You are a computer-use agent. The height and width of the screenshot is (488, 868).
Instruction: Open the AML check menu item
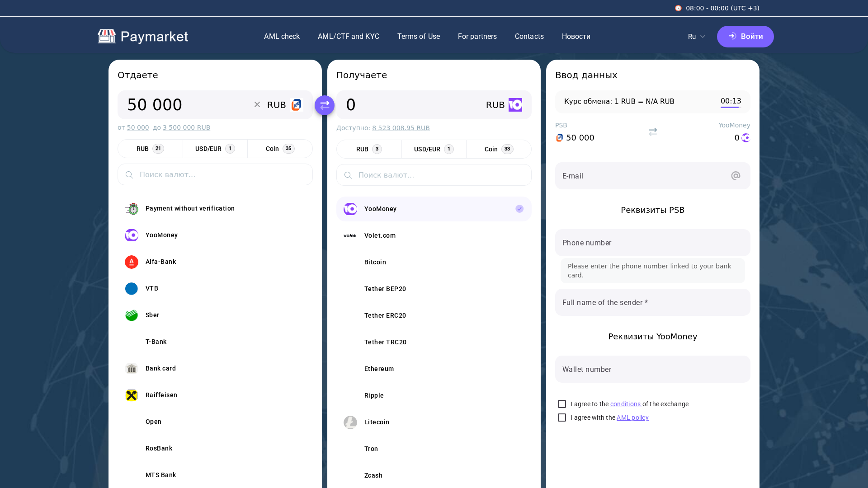pos(282,37)
